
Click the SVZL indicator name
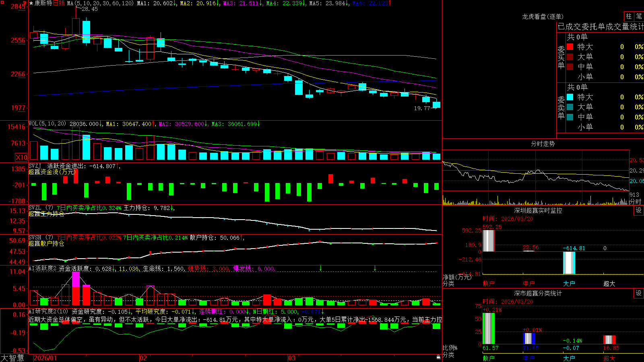point(35,208)
